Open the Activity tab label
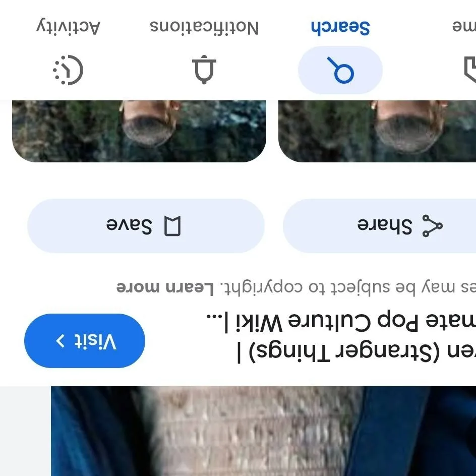The width and height of the screenshot is (476, 476). point(68,27)
